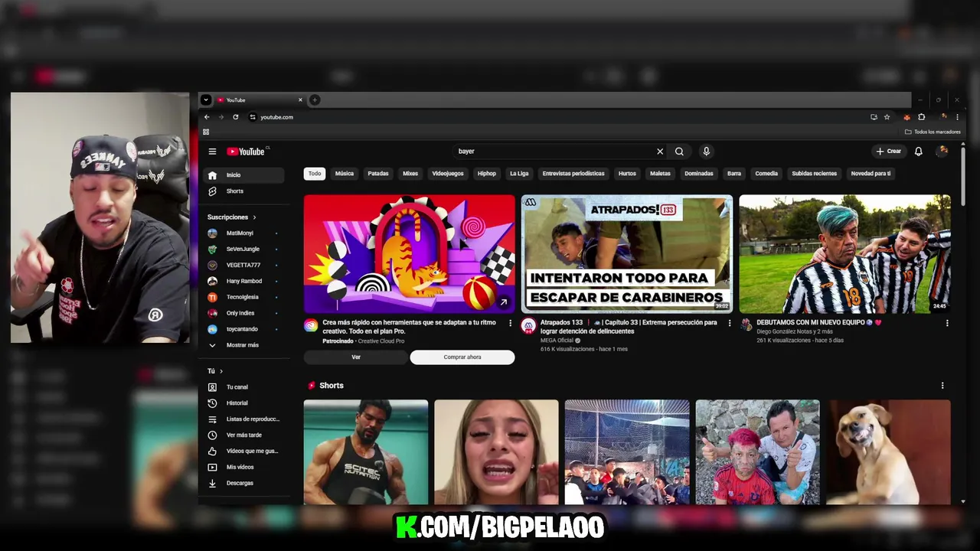Open the VEGETTA777 subscription channel
This screenshot has width=980, height=551.
click(x=242, y=266)
